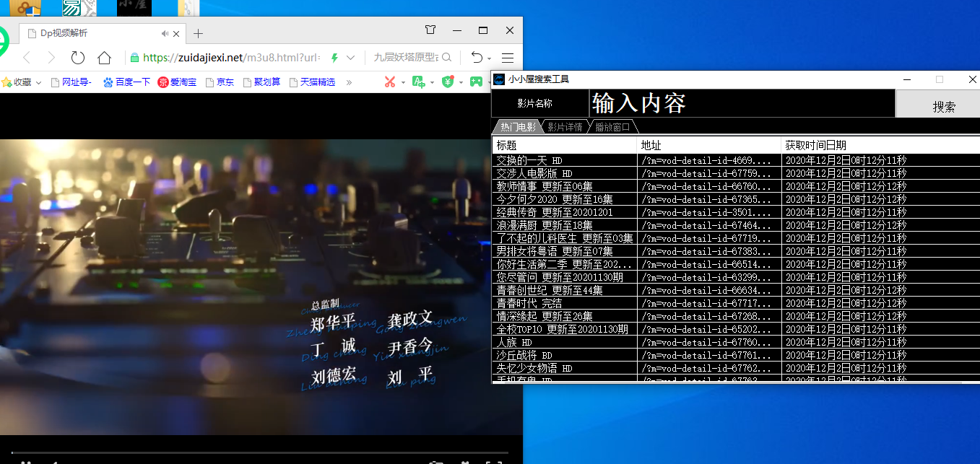Click the page refresh icon

point(78,57)
